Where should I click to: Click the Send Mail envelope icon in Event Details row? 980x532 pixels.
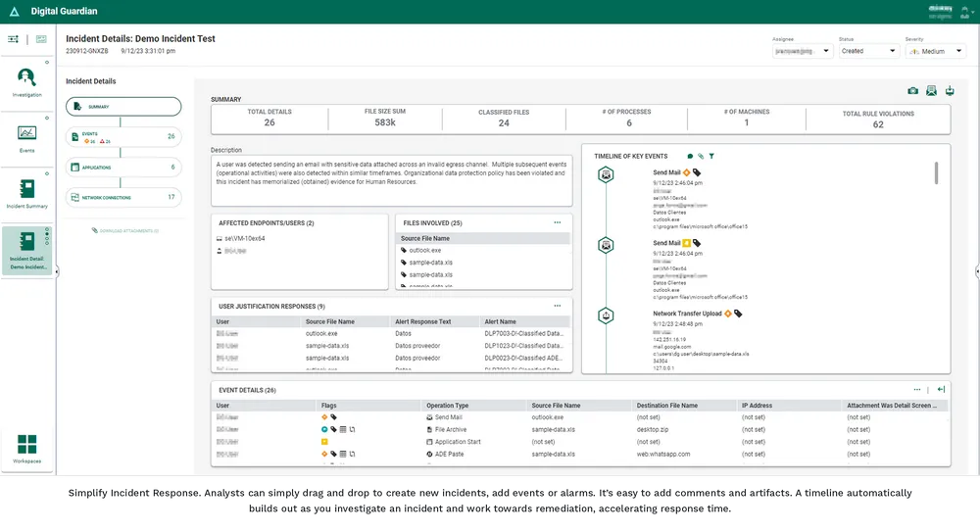(x=429, y=417)
